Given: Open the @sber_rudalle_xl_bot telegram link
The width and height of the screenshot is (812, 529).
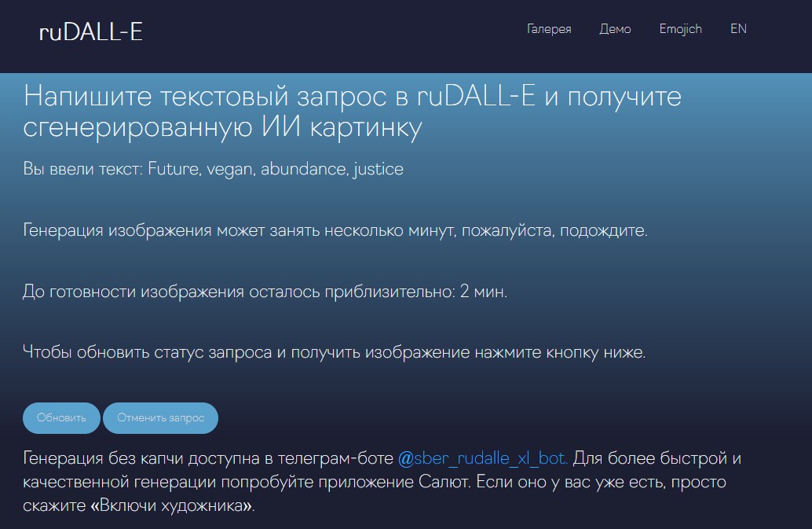Looking at the screenshot, I should pos(483,458).
